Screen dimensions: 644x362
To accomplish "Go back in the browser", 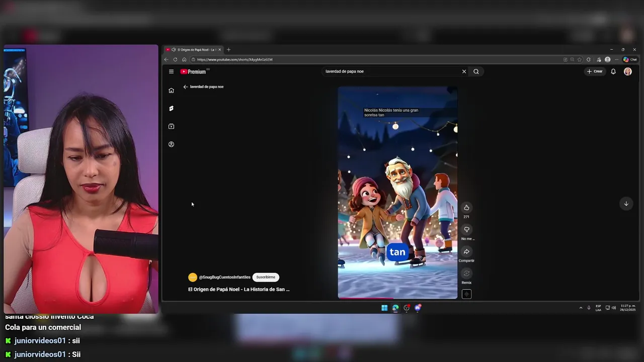I will pyautogui.click(x=166, y=59).
